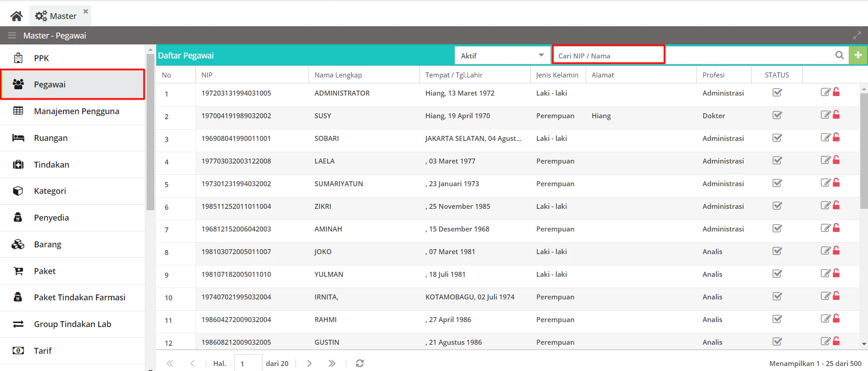
Task: Open Manajemen Pengguna menu item
Action: (x=72, y=111)
